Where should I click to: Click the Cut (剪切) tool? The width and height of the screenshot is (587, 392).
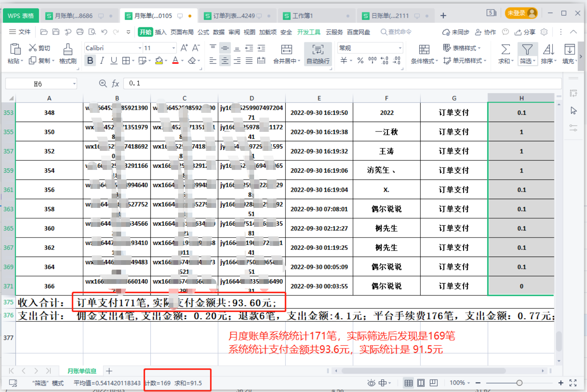point(40,48)
